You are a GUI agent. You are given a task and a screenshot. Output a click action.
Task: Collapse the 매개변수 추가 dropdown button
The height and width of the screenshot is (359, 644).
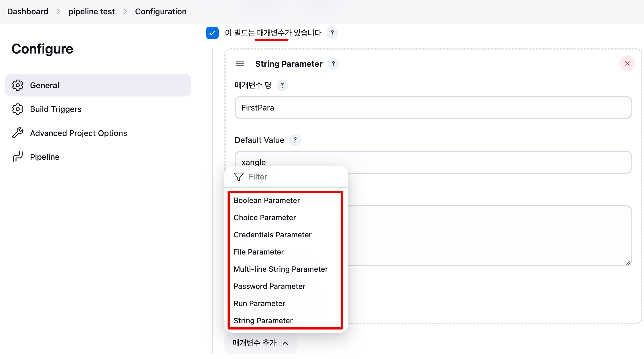pyautogui.click(x=260, y=343)
